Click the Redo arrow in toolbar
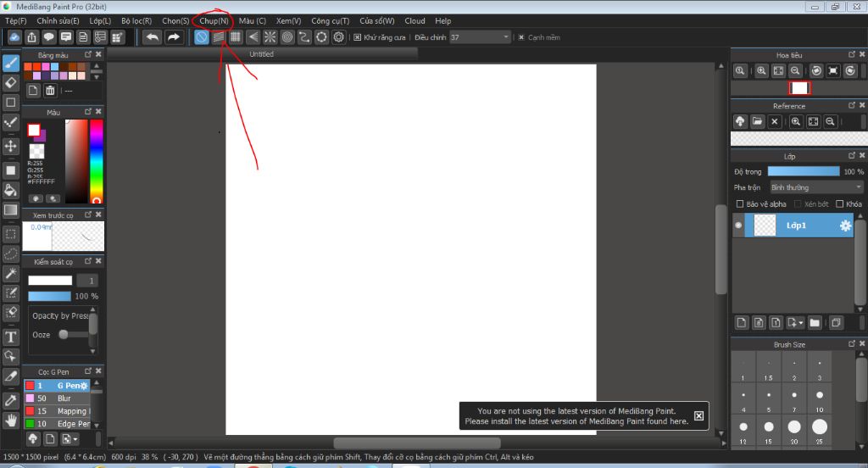This screenshot has height=468, width=868. [x=174, y=37]
